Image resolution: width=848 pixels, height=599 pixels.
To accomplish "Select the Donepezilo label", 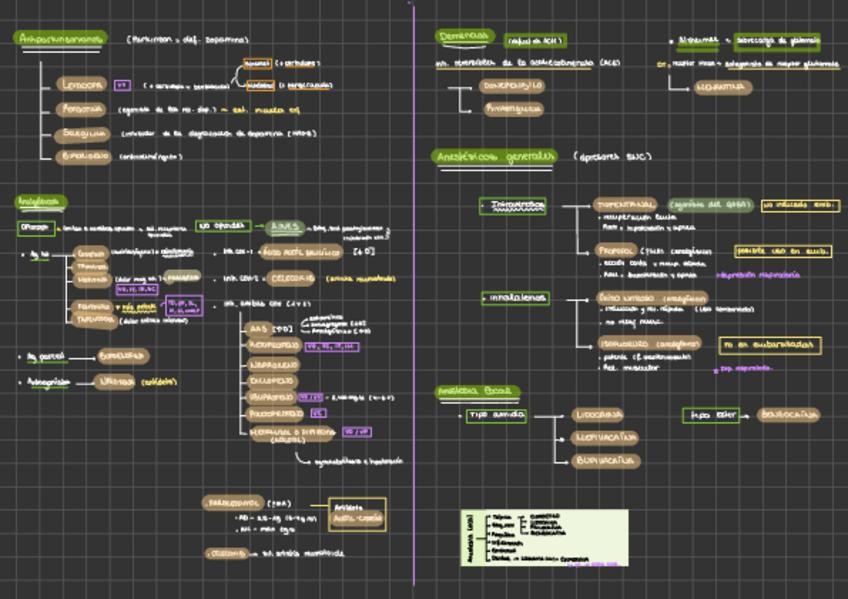I will (513, 86).
